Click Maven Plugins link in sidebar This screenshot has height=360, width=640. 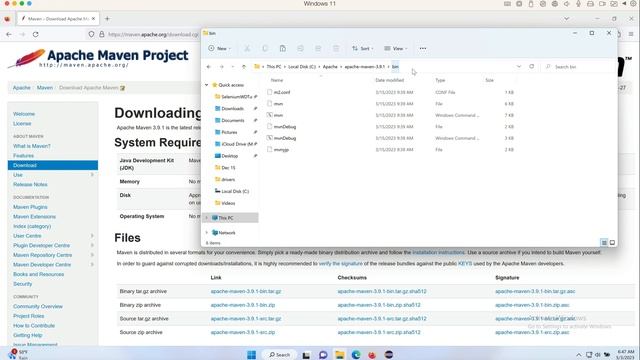(30, 207)
